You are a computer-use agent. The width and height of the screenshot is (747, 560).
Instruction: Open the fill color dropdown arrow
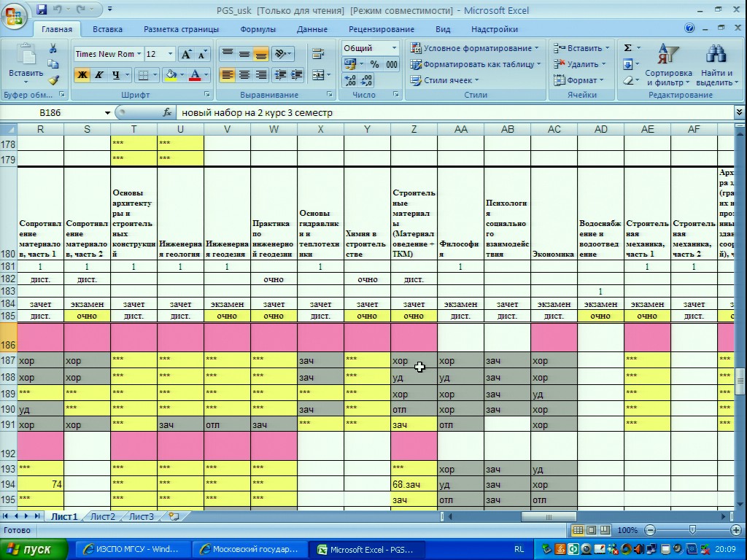(x=182, y=75)
